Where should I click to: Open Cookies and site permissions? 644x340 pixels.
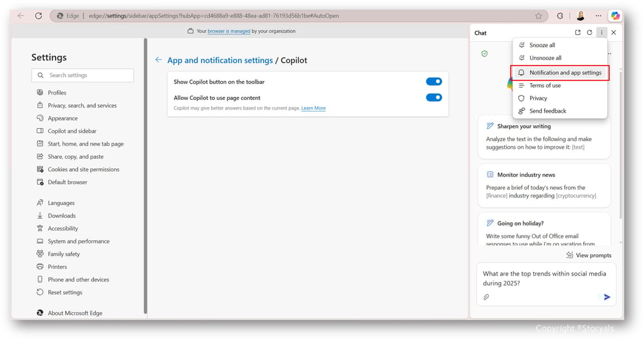click(x=78, y=169)
